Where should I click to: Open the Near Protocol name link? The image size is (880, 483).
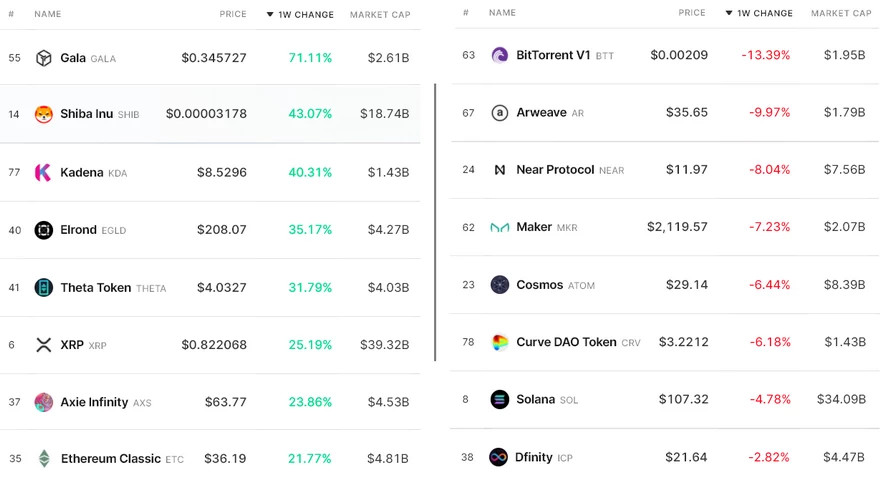(x=555, y=170)
